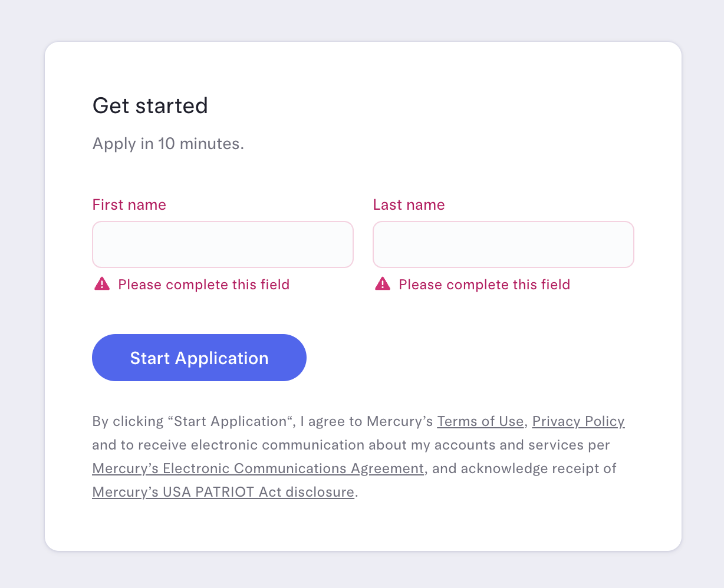This screenshot has height=588, width=724.
Task: Open Mercury's Electronic Communications Agreement link
Action: pos(258,468)
